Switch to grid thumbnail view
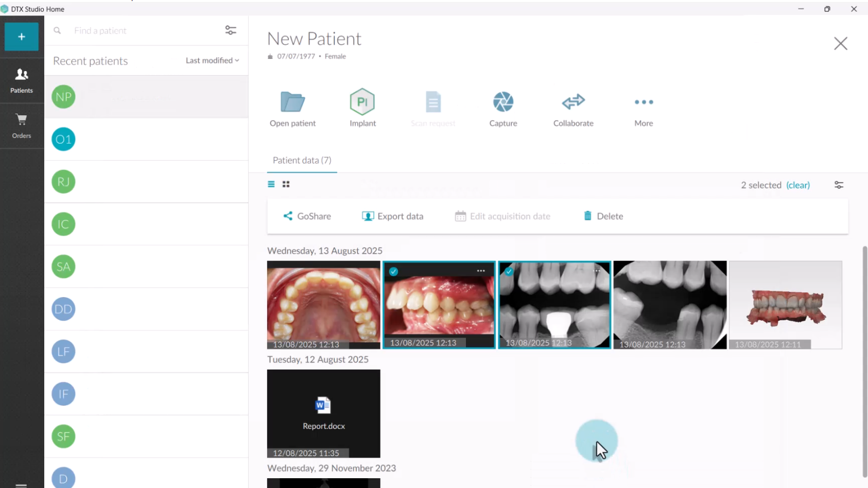Image resolution: width=868 pixels, height=488 pixels. [286, 184]
